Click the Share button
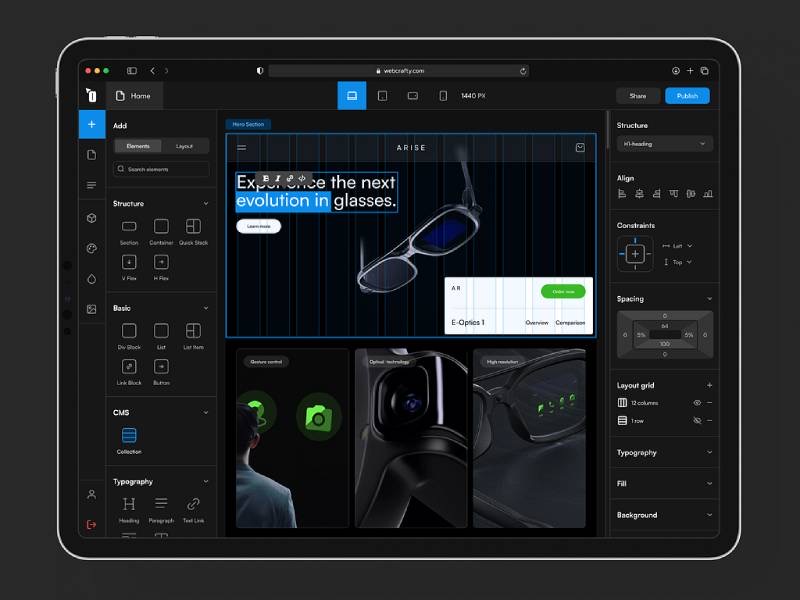 [638, 96]
